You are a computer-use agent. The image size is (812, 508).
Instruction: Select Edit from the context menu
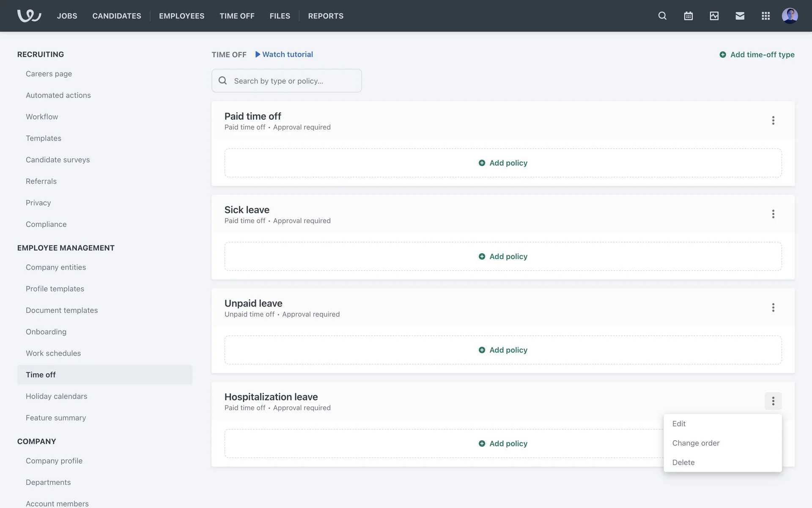pos(679,424)
